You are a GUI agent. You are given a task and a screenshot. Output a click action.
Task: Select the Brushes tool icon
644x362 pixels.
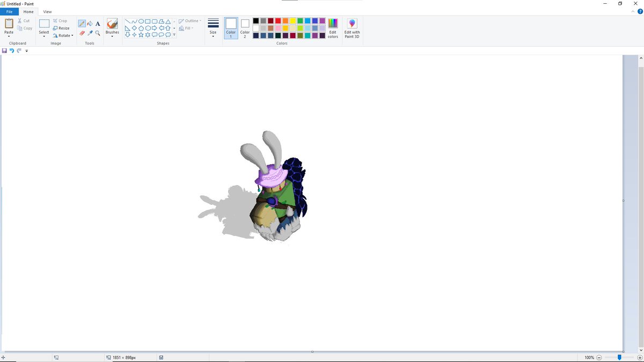coord(112,24)
